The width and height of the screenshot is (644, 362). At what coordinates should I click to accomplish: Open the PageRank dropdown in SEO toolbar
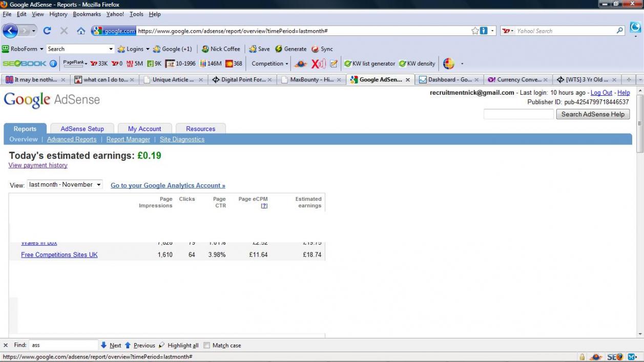pyautogui.click(x=75, y=63)
